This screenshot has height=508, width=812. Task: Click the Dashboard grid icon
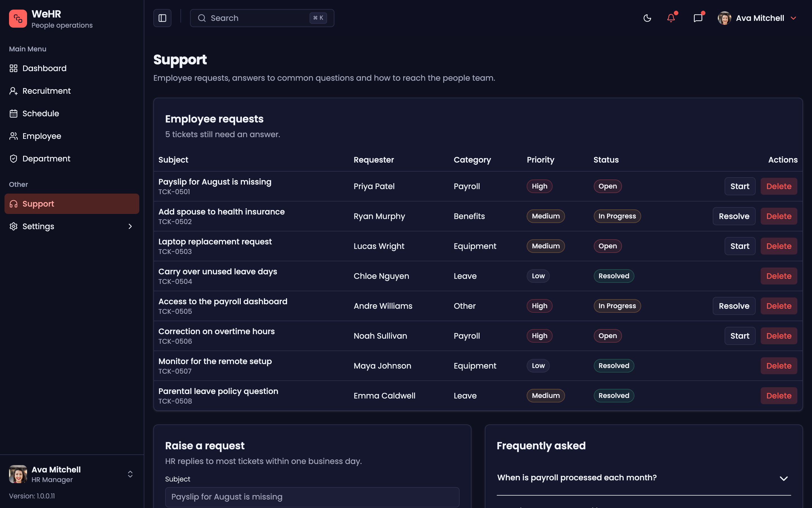[14, 68]
